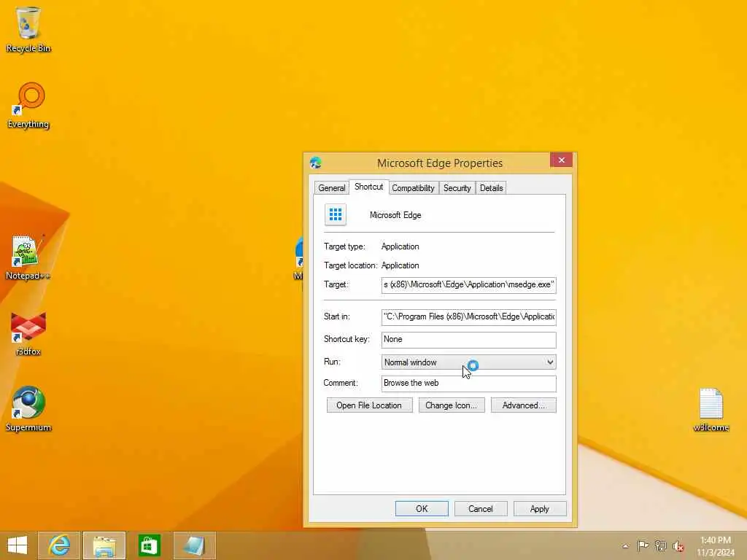Select the Notepad++ desktop shortcut

coord(28,257)
